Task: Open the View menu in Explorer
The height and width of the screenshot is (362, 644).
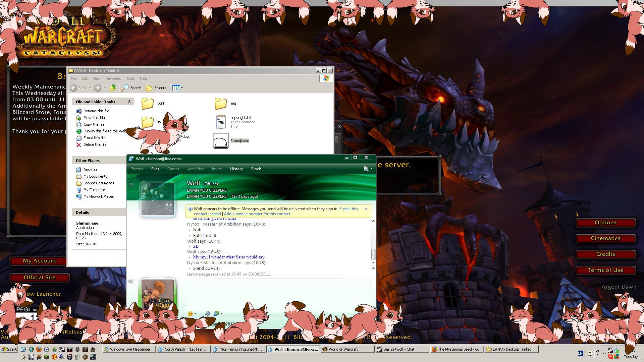Action: [97, 78]
